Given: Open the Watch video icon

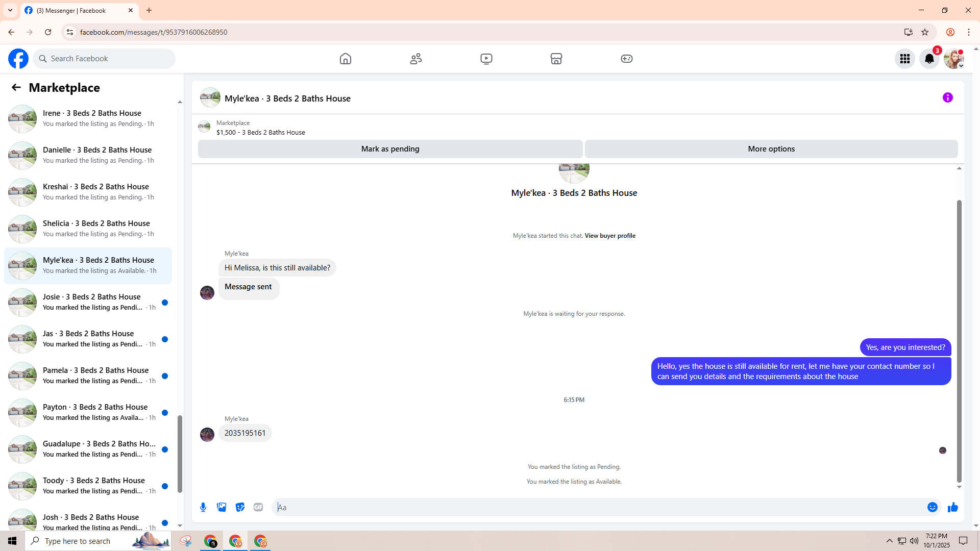Looking at the screenshot, I should tap(486, 59).
